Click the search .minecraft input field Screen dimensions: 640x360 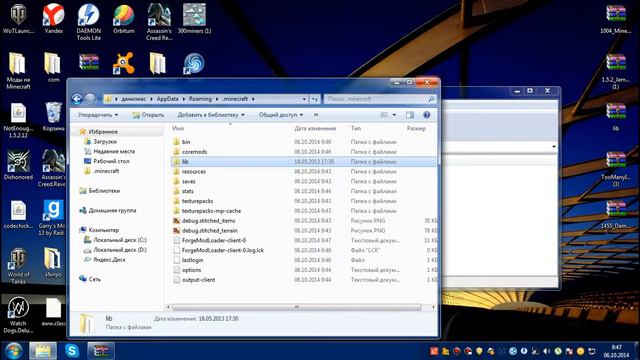click(x=380, y=99)
